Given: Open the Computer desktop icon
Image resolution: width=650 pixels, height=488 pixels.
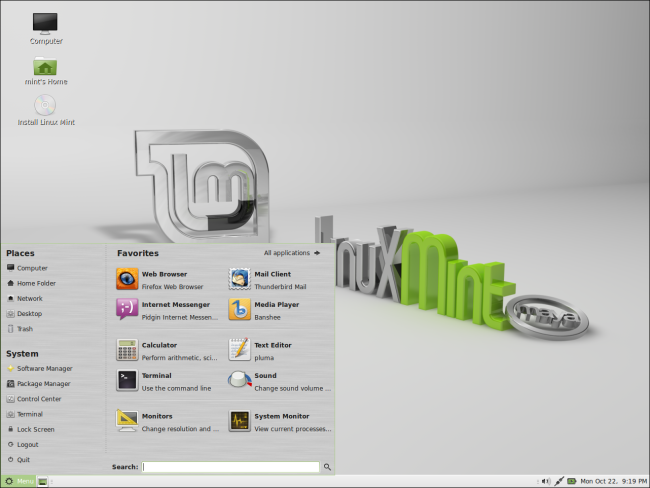Looking at the screenshot, I should coord(45,23).
